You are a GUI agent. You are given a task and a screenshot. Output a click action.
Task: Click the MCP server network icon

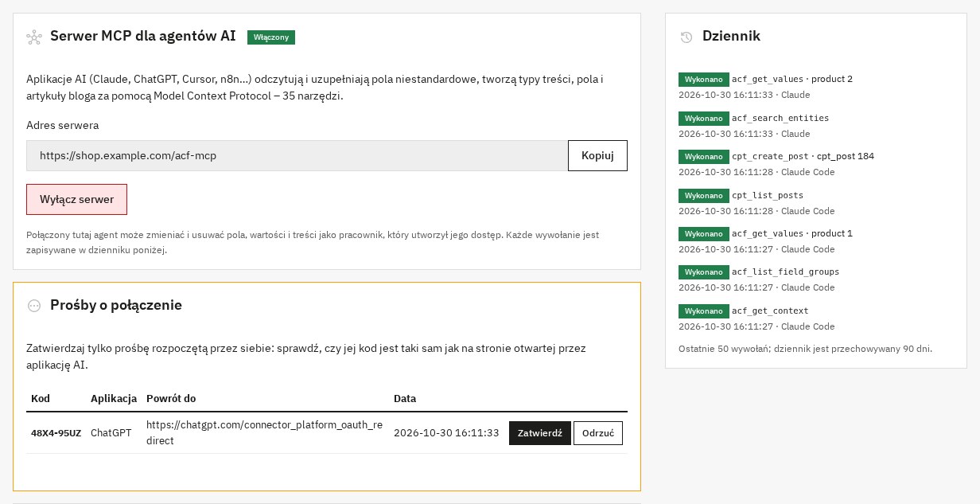[33, 37]
